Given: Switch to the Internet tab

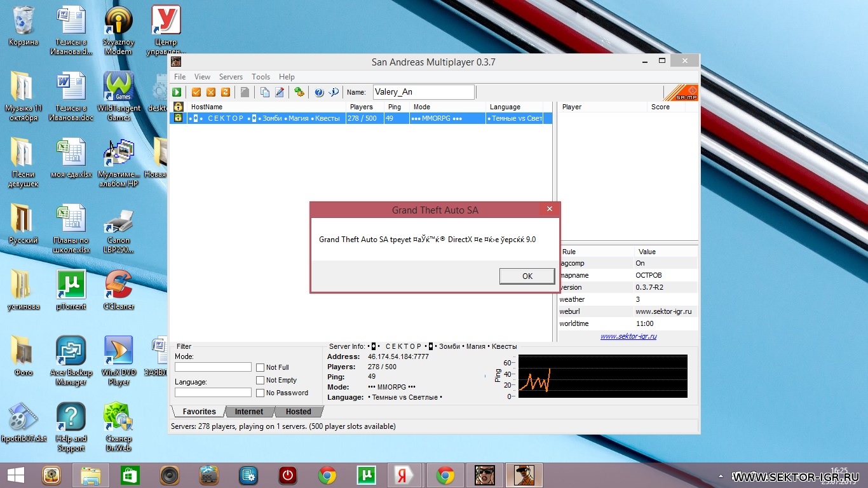Looking at the screenshot, I should pos(249,412).
